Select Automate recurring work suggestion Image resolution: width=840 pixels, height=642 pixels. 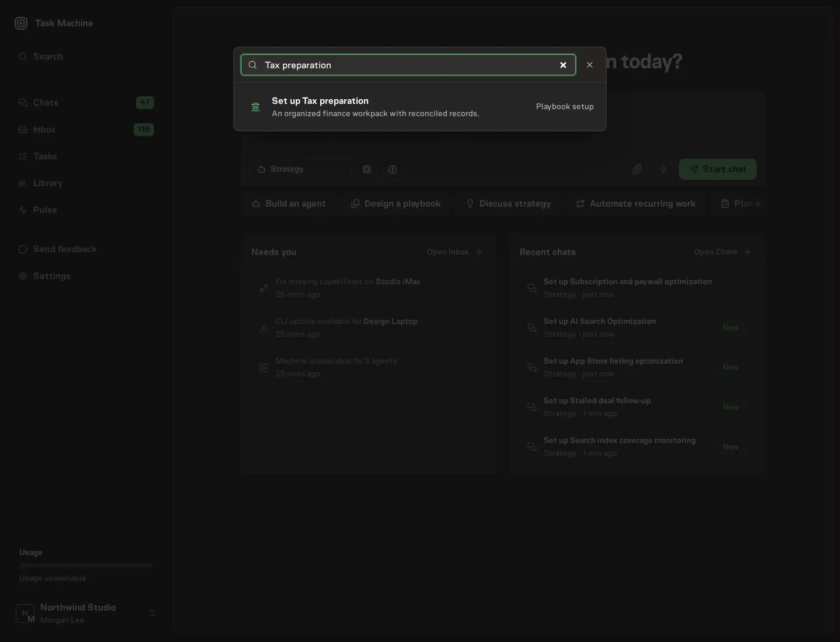(636, 204)
